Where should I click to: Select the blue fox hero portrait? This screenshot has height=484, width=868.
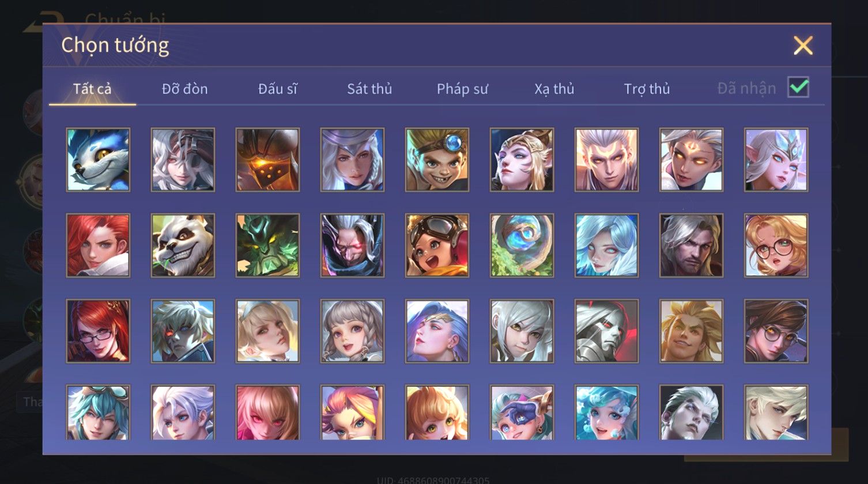pos(98,160)
